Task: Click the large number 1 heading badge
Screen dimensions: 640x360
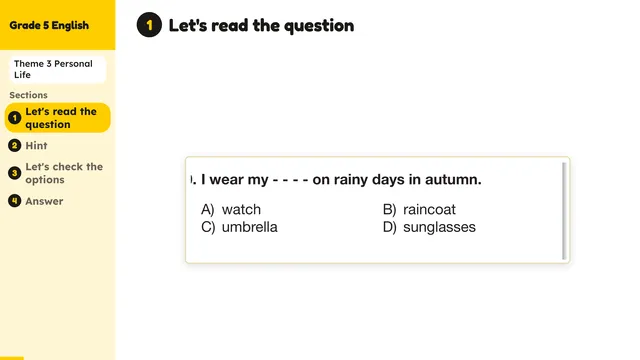Action: coord(149,25)
